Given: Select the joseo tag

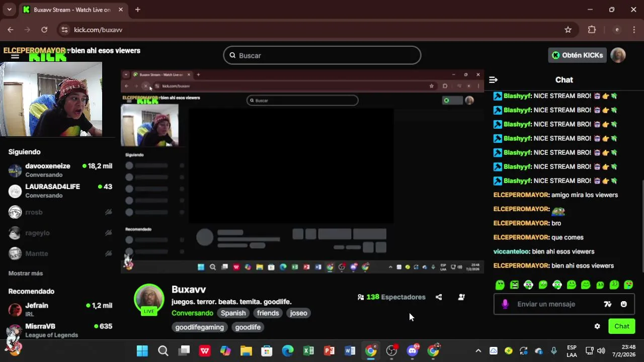Looking at the screenshot, I should 298,313.
